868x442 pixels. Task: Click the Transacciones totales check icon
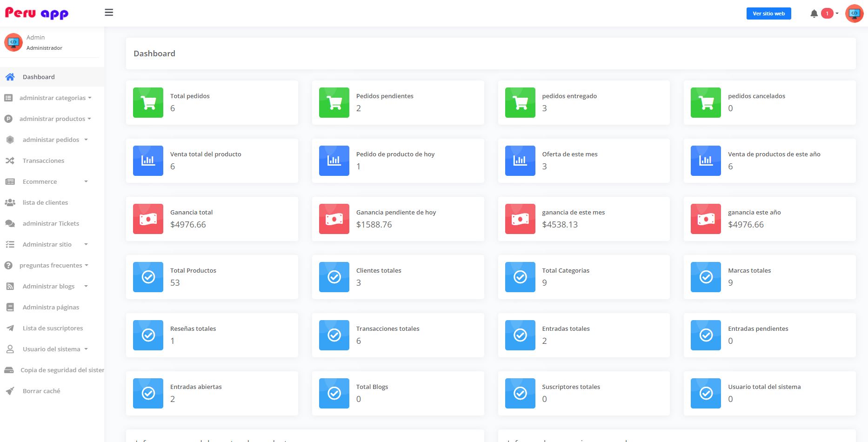334,335
